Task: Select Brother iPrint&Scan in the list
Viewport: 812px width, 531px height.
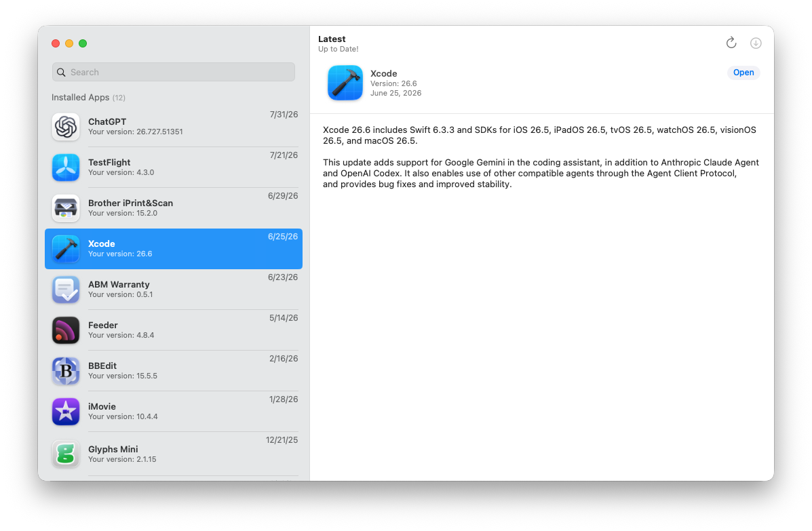Action: pyautogui.click(x=174, y=208)
